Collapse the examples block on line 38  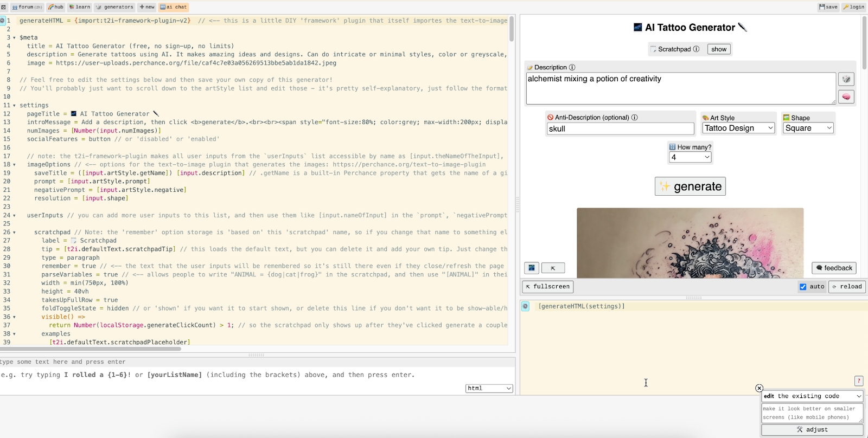tap(14, 334)
